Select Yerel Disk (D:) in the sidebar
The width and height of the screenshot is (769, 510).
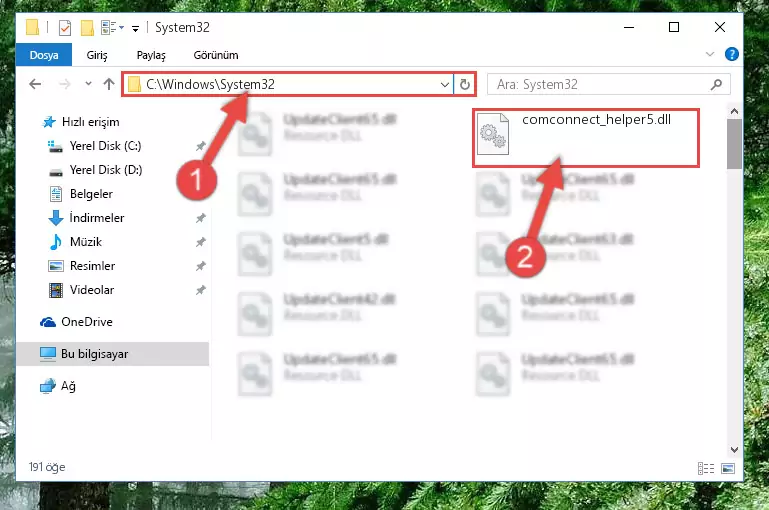105,170
